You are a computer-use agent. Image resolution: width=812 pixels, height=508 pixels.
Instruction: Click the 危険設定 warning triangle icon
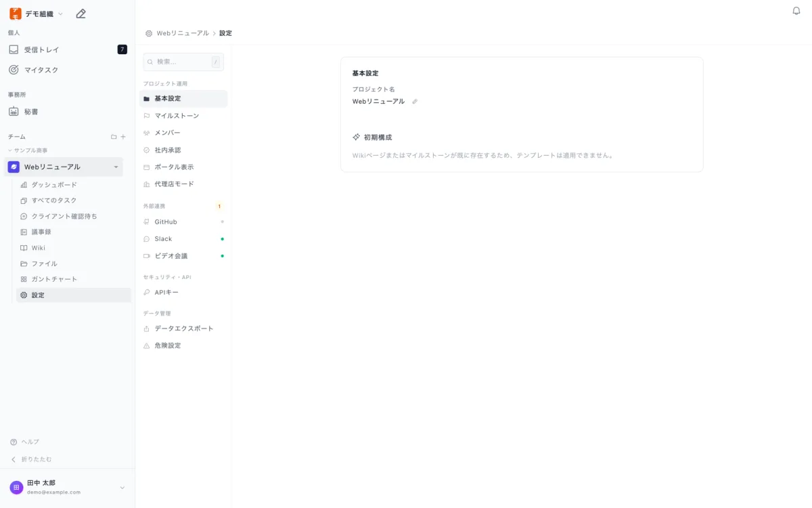(x=147, y=345)
